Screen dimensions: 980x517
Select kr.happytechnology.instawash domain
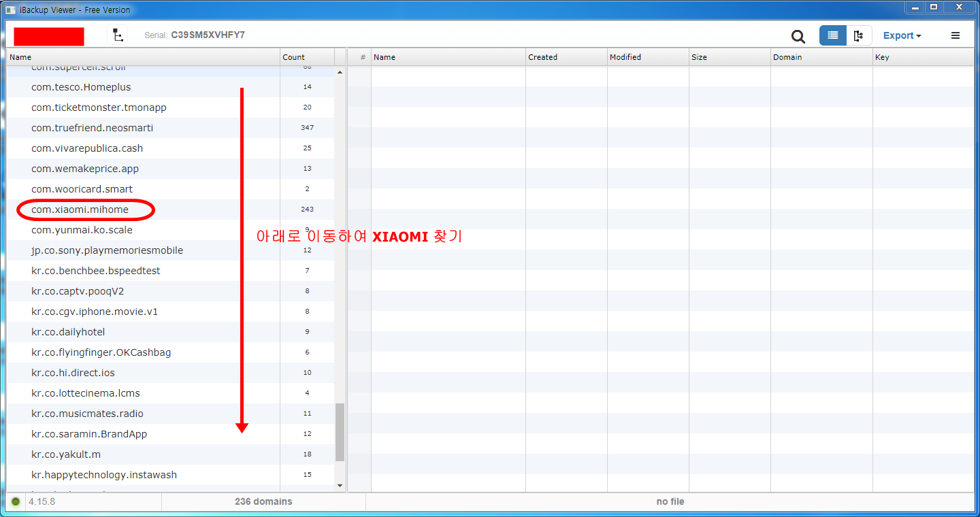[x=170, y=475]
